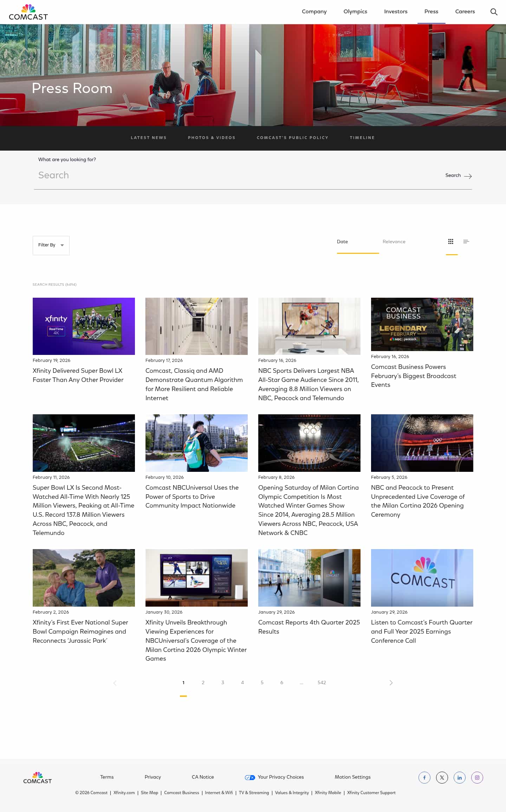Screen dimensions: 506x812
Task: Go to results page 5
Action: click(262, 682)
